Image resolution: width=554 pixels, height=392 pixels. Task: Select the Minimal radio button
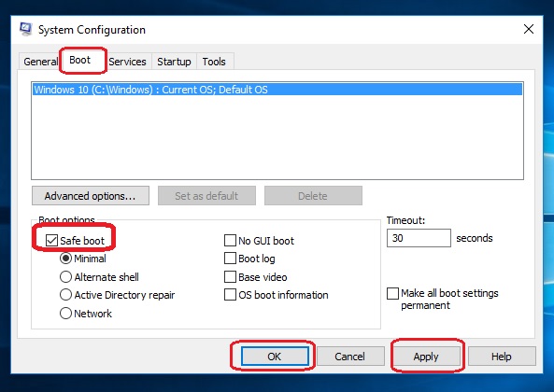[x=65, y=259]
